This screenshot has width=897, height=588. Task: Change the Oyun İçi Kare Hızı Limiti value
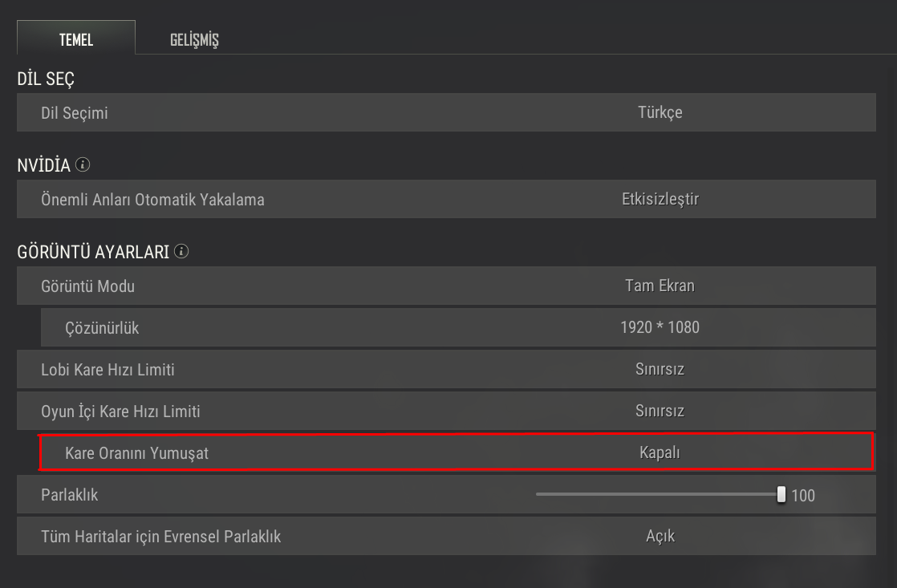660,412
